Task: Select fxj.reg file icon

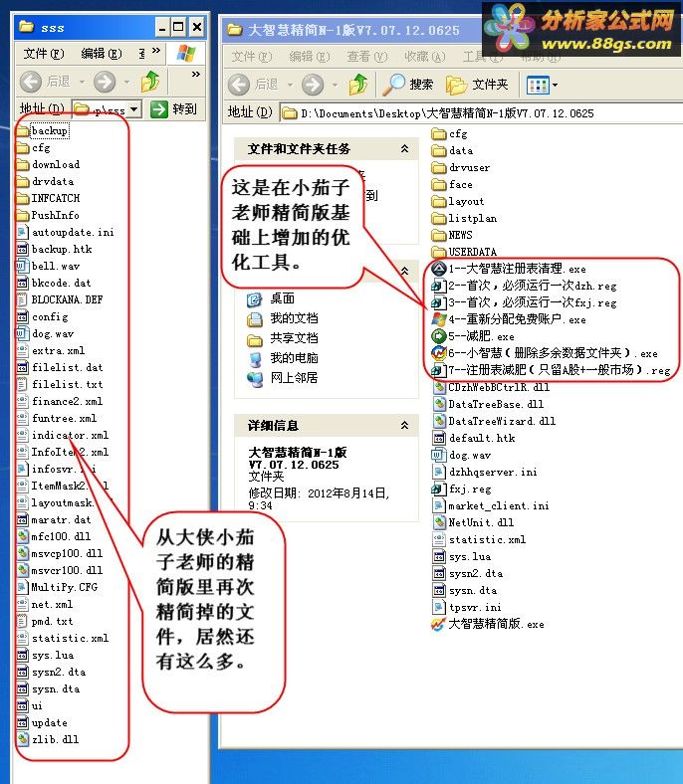Action: [438, 489]
